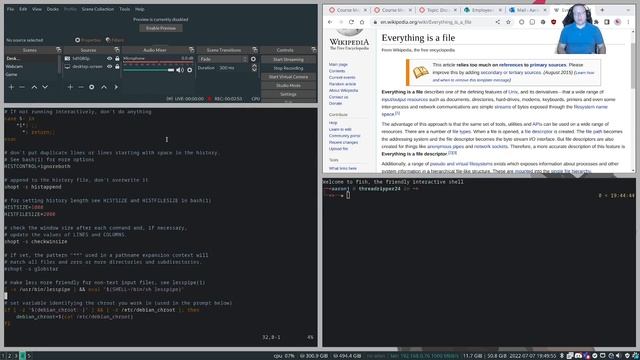The width and height of the screenshot is (640, 360).
Task: Open the red shield extension icon
Action: [553, 22]
